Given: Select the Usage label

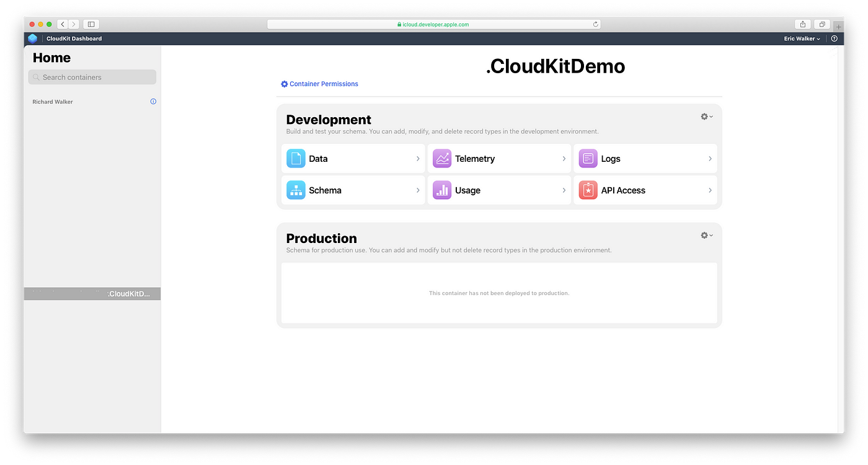Looking at the screenshot, I should [467, 190].
